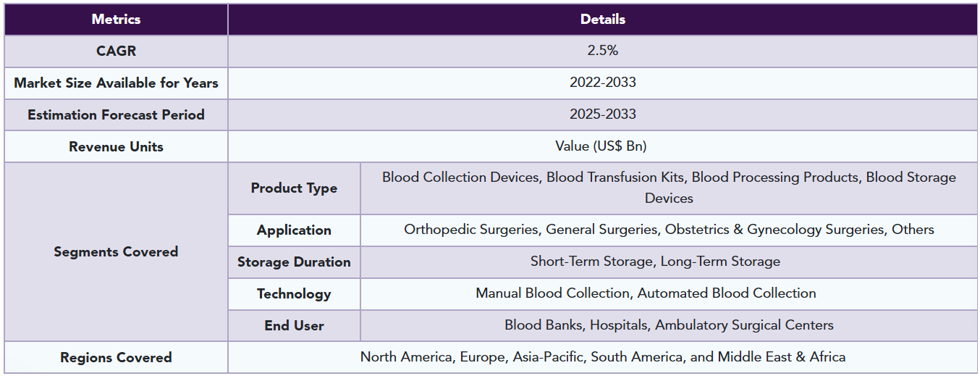Image resolution: width=980 pixels, height=376 pixels.
Task: Select the Application sub-label
Action: tap(294, 230)
